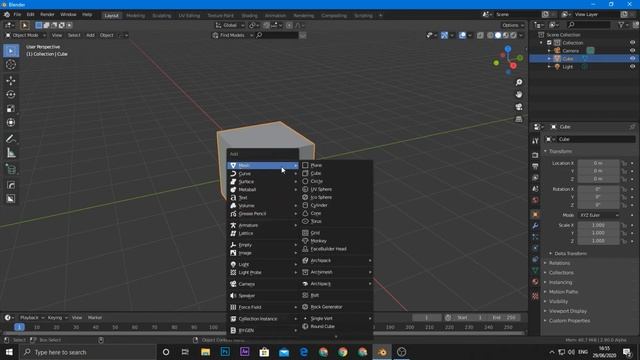Screen dimensions: 640x360
Task: Expand the Collections panel
Action: 561,273
